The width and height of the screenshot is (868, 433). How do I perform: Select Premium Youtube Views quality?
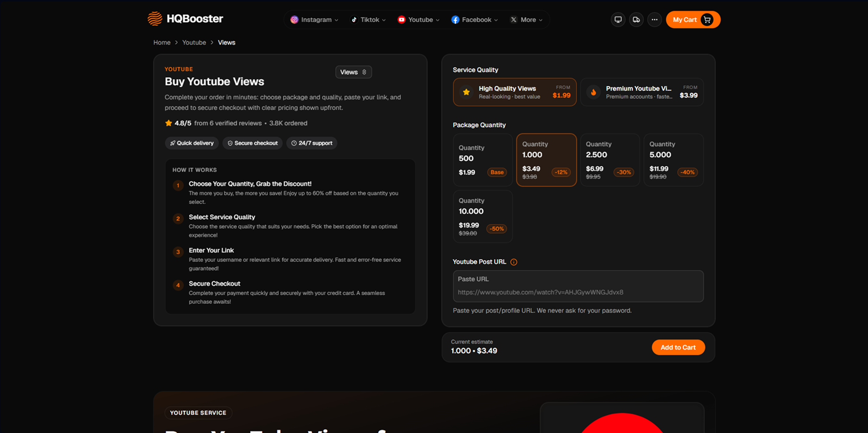(x=642, y=92)
